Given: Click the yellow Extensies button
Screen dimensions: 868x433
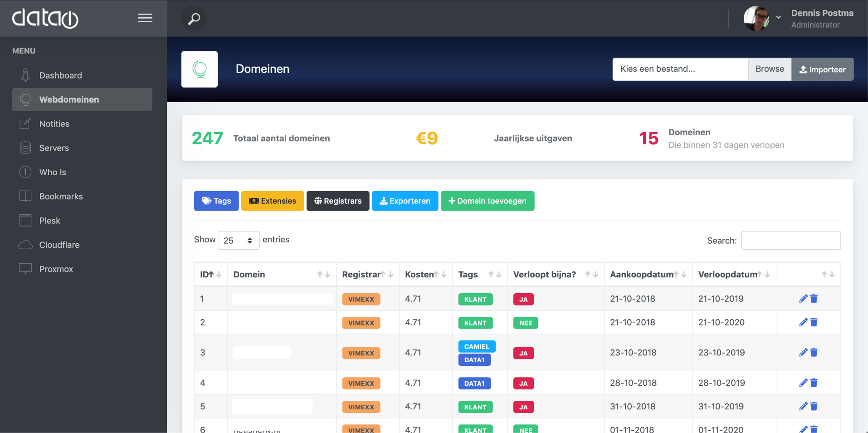Looking at the screenshot, I should tap(273, 201).
